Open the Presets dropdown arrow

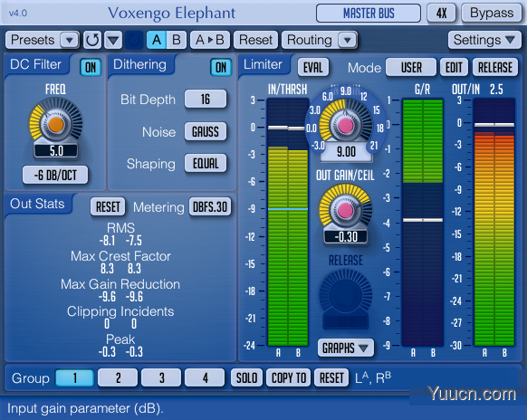point(70,41)
